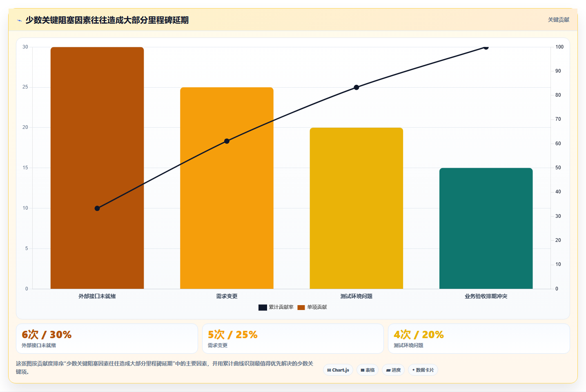Click the lightning icon beside the chart title

19,20
